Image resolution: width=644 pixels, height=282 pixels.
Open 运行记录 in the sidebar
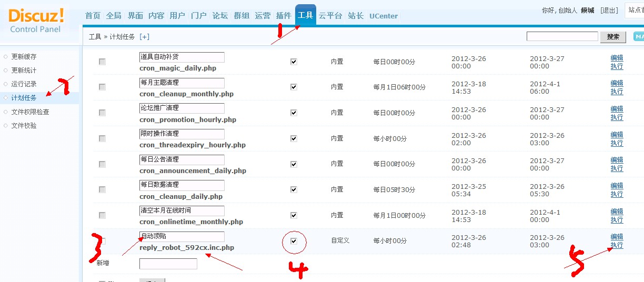(24, 84)
